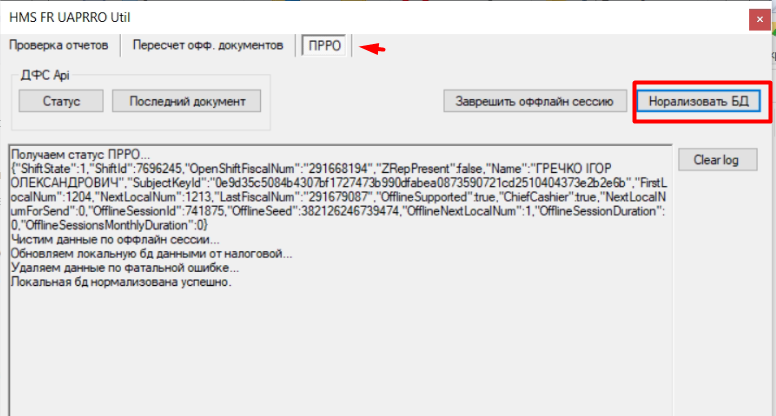The width and height of the screenshot is (776, 416).
Task: Click the line Удаляем данные по фатальной ошибке
Action: tap(124, 268)
